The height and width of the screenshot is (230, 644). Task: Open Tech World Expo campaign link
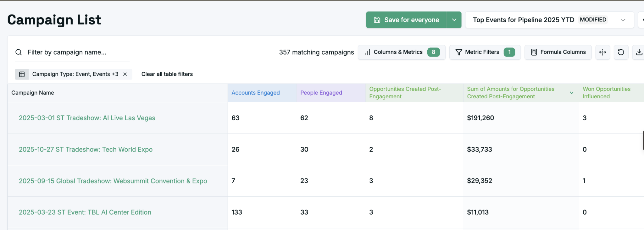[86, 150]
